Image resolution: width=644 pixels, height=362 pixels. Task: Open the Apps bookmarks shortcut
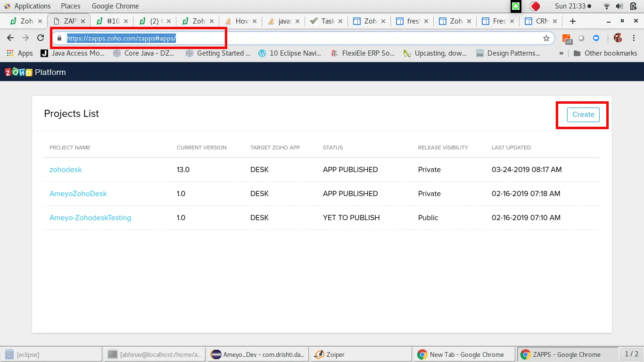point(20,53)
